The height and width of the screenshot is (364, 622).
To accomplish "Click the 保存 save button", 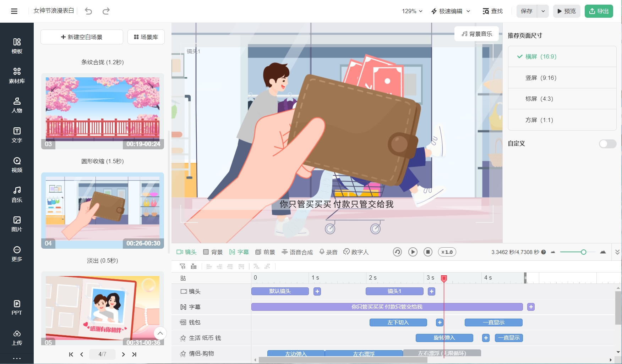I will tap(527, 11).
